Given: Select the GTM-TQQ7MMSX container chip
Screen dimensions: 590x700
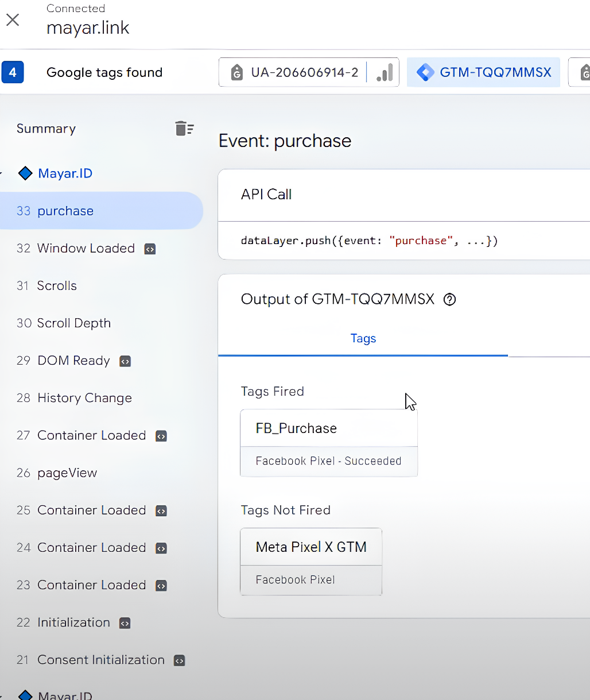Looking at the screenshot, I should [x=483, y=72].
